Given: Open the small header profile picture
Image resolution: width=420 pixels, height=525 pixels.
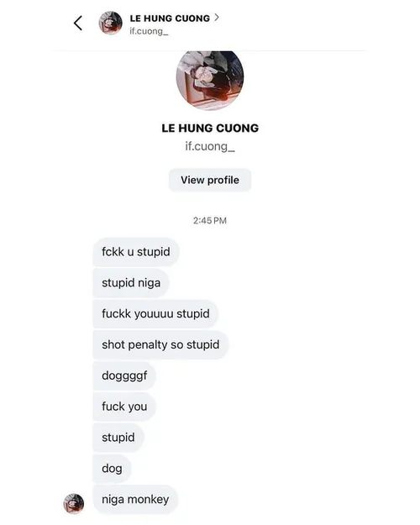Looking at the screenshot, I should pos(111,23).
